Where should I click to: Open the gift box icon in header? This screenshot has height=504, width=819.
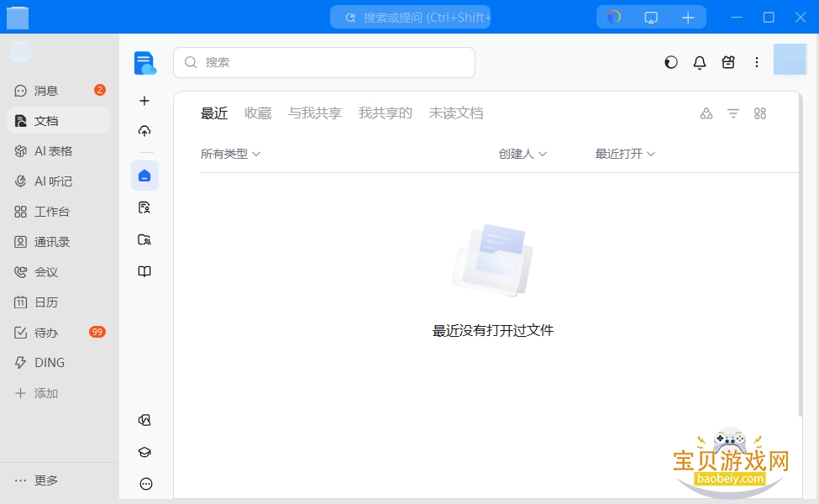(x=728, y=63)
